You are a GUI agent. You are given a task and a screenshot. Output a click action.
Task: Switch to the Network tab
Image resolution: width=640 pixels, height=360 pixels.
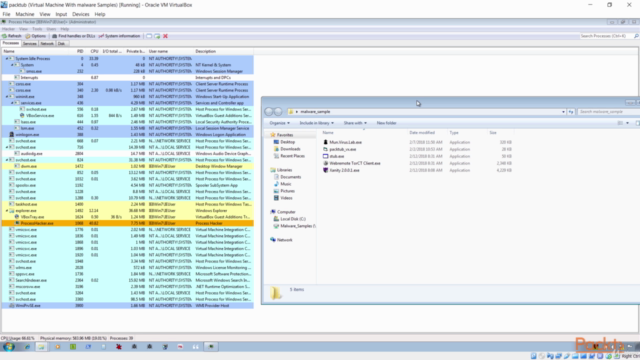[x=47, y=43]
